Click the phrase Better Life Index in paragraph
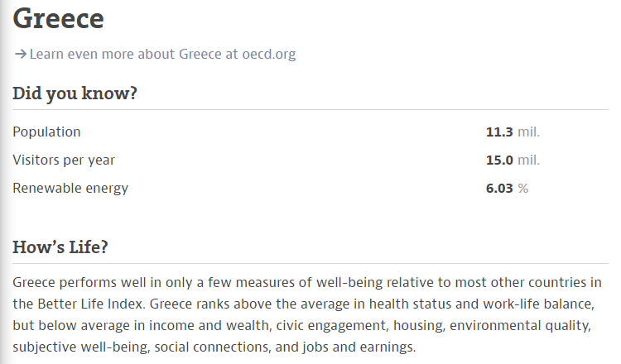 pyautogui.click(x=90, y=304)
